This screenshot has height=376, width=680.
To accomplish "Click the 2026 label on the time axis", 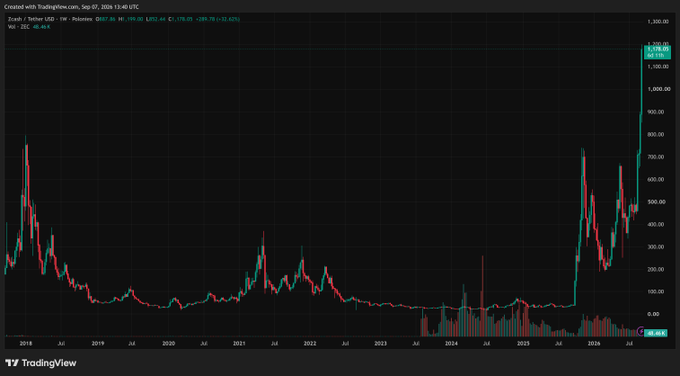I will pyautogui.click(x=594, y=343).
